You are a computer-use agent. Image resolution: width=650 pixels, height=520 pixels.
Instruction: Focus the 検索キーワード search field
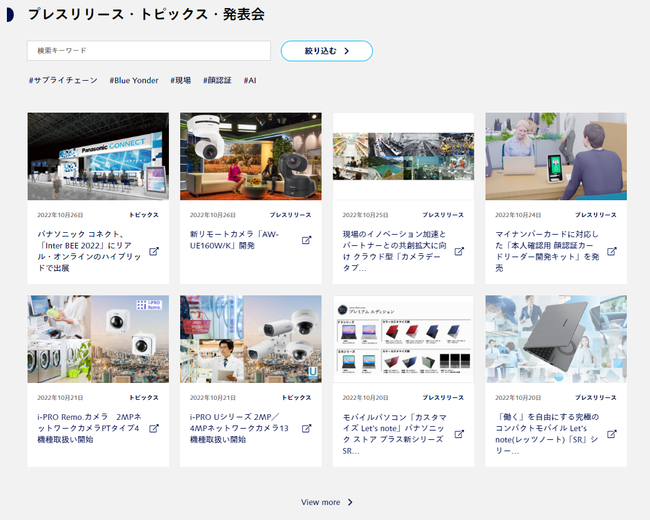point(149,50)
